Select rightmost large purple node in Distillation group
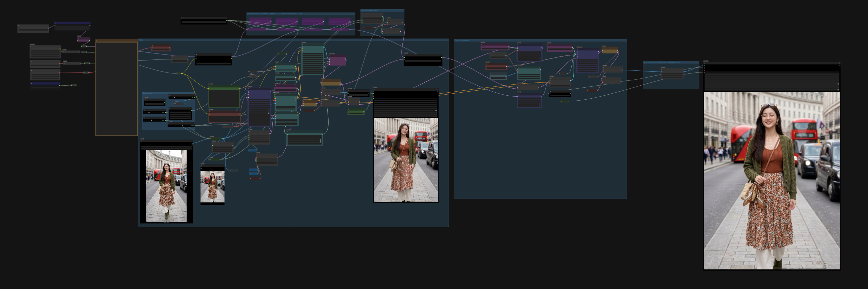 tap(339, 21)
